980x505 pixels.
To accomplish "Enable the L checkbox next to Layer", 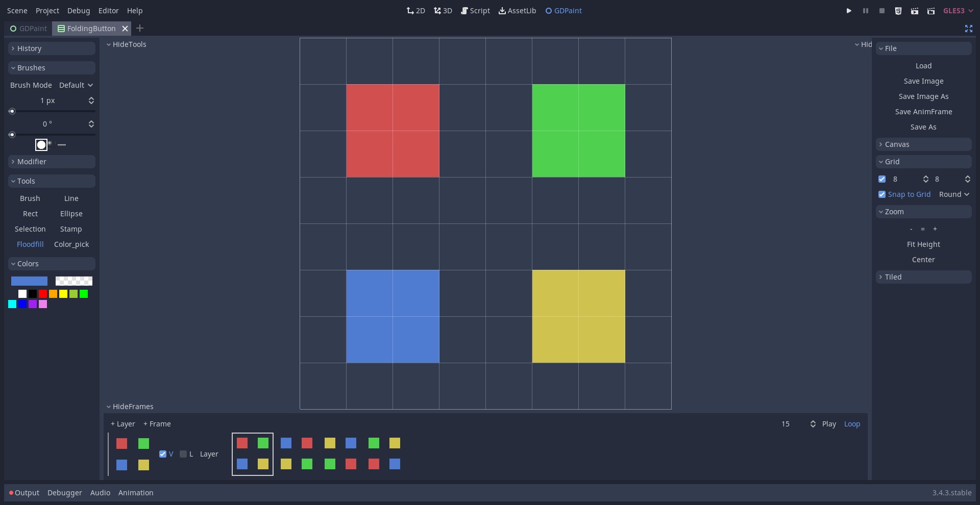I will pos(184,454).
